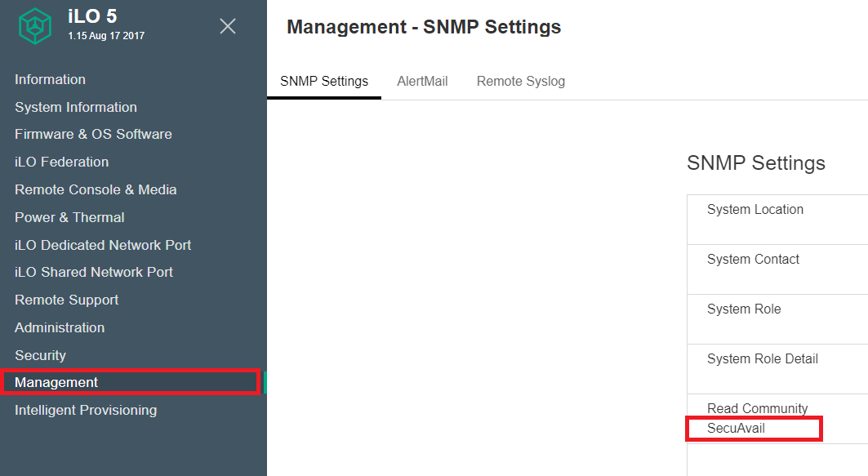Open the Administration section
This screenshot has width=868, height=476.
60,327
